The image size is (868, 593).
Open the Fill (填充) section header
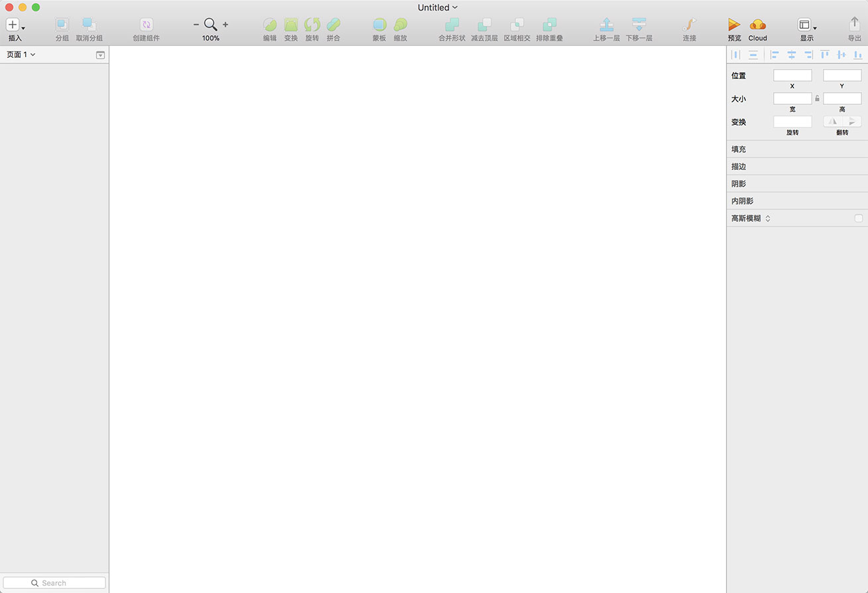[739, 149]
